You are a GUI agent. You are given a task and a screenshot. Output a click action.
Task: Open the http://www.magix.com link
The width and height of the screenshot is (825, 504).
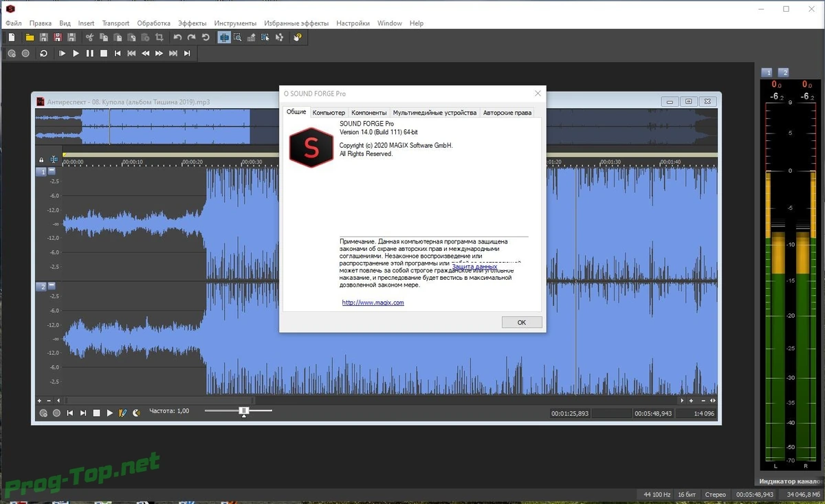(x=373, y=303)
